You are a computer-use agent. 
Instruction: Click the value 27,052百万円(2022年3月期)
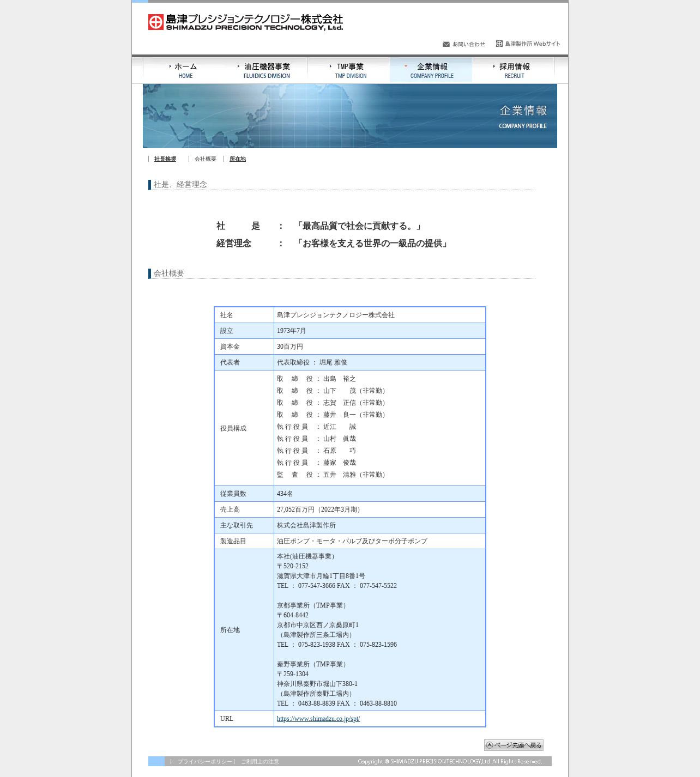320,509
